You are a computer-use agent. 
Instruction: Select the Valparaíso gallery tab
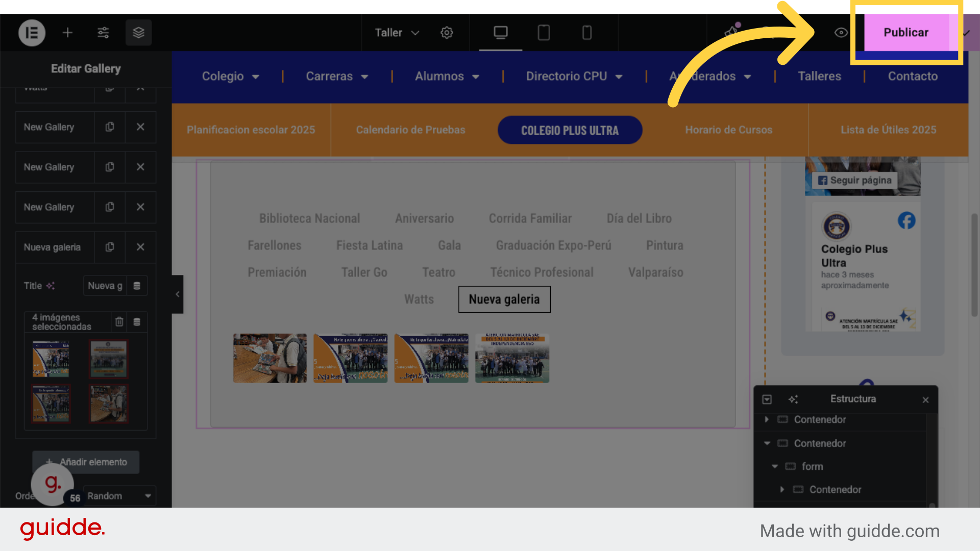click(655, 272)
